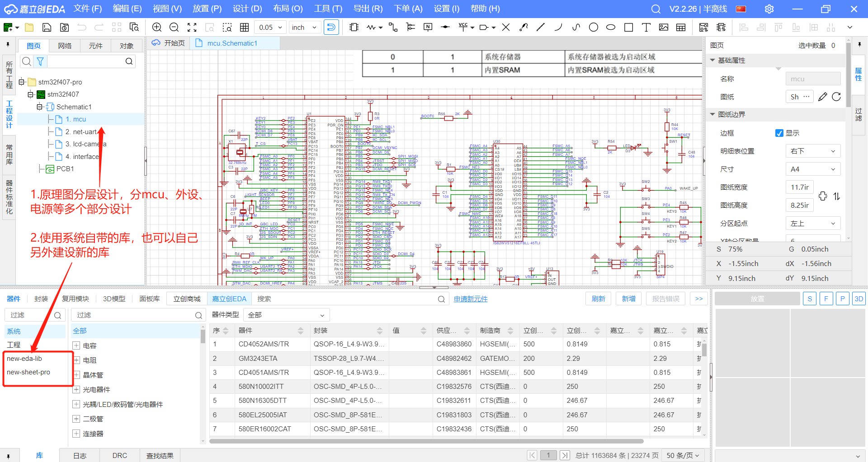
Task: Select the circle drawing tool
Action: click(594, 28)
